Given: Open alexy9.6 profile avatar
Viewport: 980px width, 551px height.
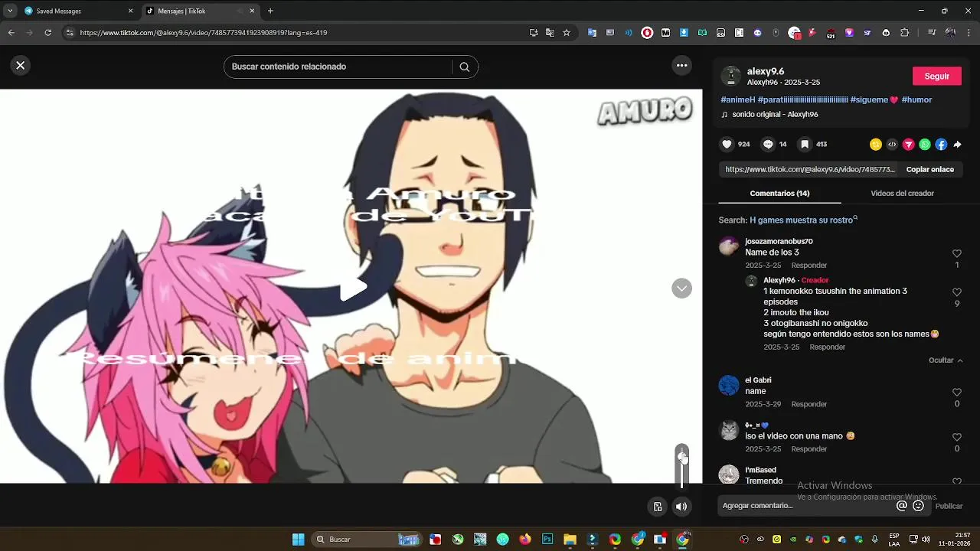Looking at the screenshot, I should (x=731, y=76).
